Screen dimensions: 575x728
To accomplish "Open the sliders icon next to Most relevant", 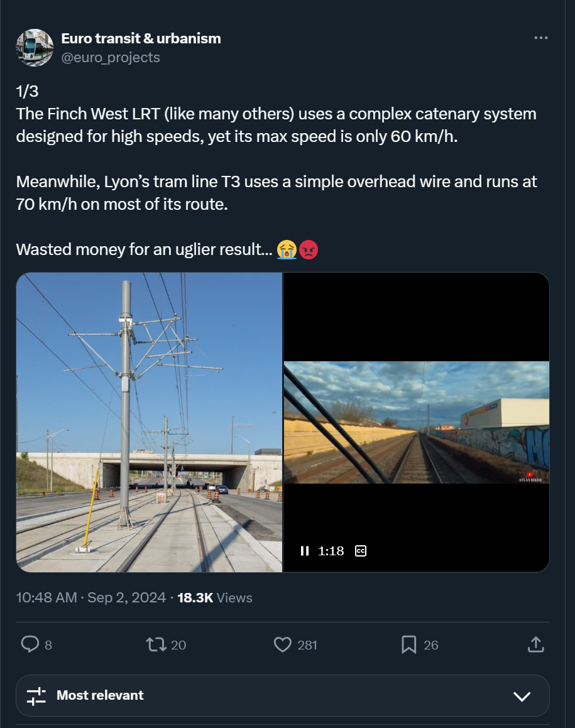I will click(x=36, y=695).
